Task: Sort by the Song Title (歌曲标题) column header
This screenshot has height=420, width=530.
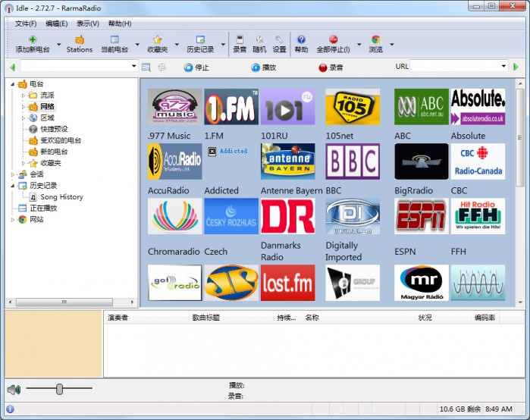Action: 231,318
